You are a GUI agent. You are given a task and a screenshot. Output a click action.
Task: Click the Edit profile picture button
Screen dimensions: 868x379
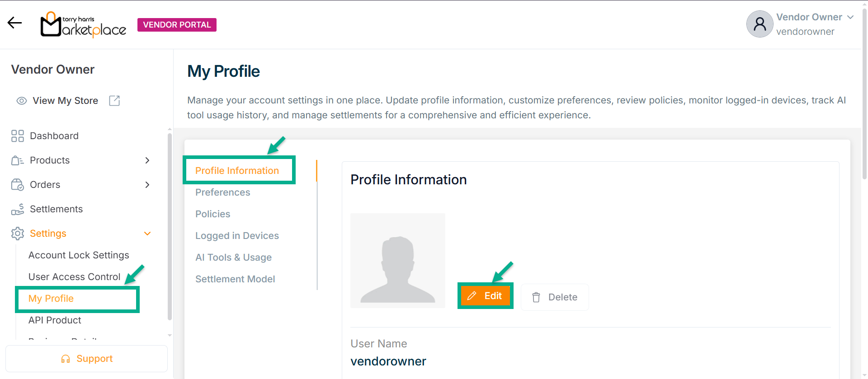coord(486,296)
